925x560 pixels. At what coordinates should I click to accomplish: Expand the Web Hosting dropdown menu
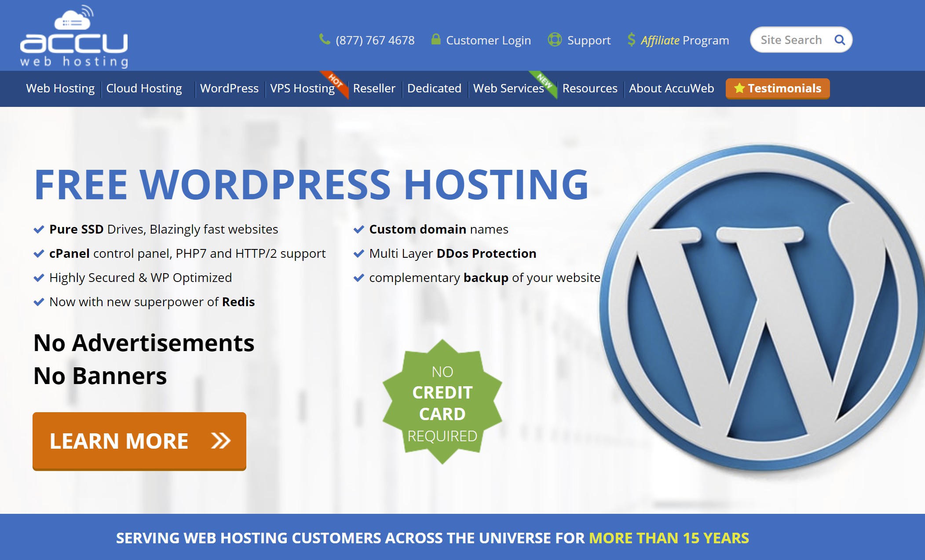[59, 88]
